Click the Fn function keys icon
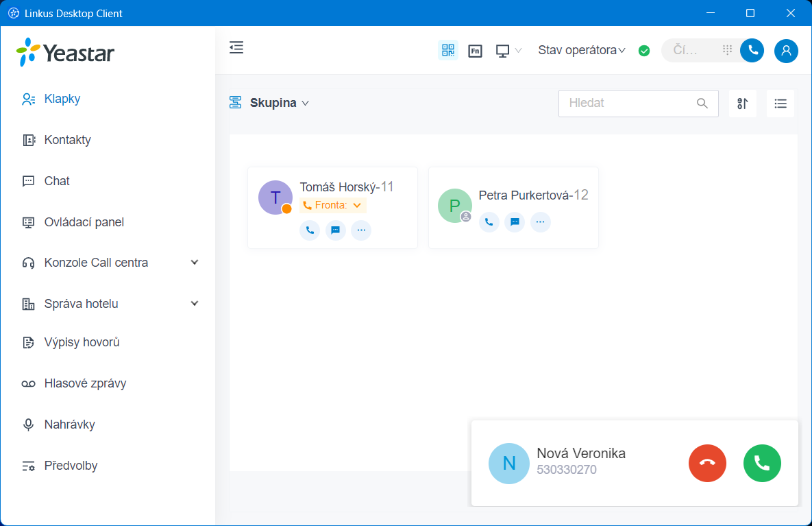 (476, 50)
